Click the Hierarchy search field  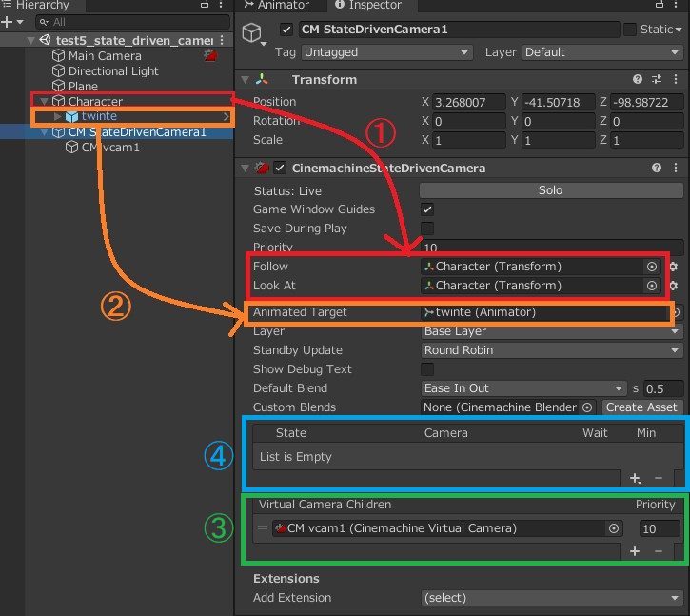[133, 22]
